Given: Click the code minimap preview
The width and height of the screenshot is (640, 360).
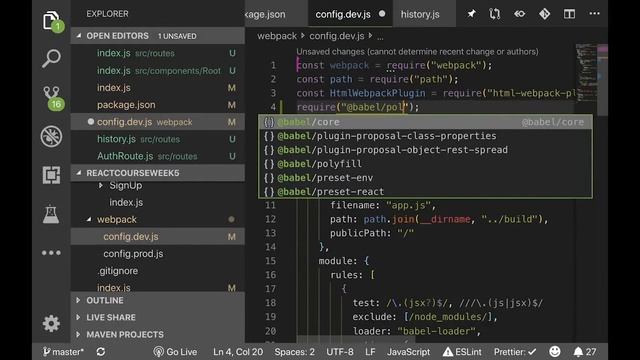Looking at the screenshot, I should [x=586, y=72].
